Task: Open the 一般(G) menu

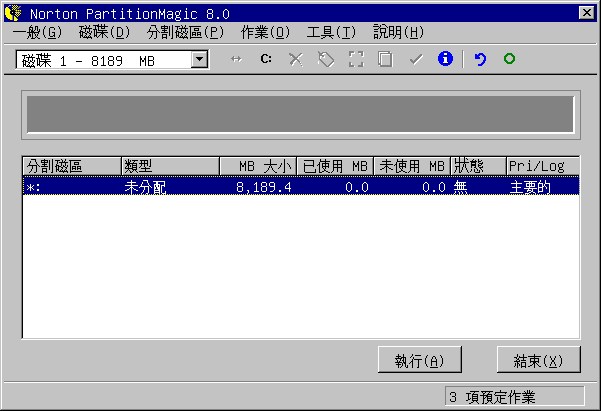Action: coord(37,32)
